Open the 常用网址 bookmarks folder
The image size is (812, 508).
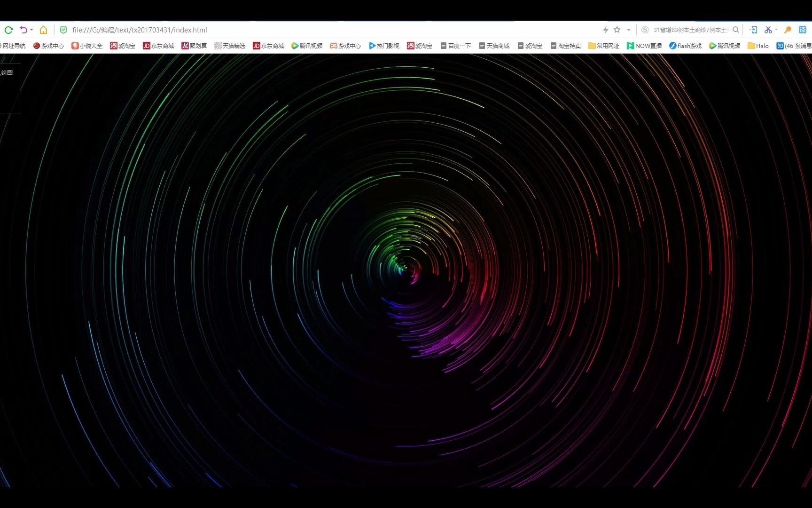(603, 46)
